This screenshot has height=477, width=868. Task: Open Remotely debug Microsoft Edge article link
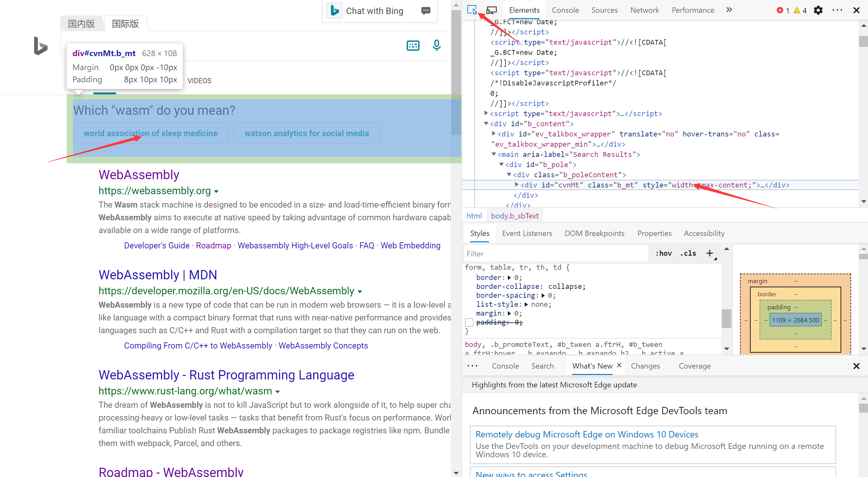click(x=587, y=434)
